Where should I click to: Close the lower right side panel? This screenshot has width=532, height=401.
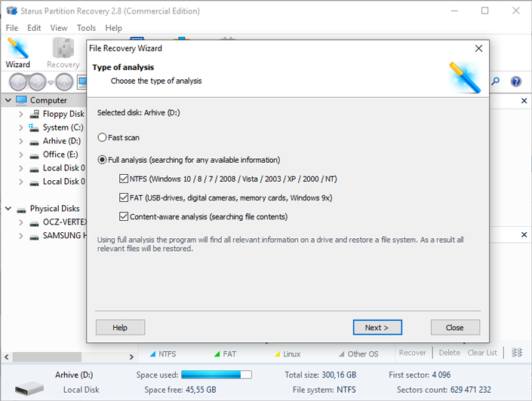pyautogui.click(x=524, y=234)
